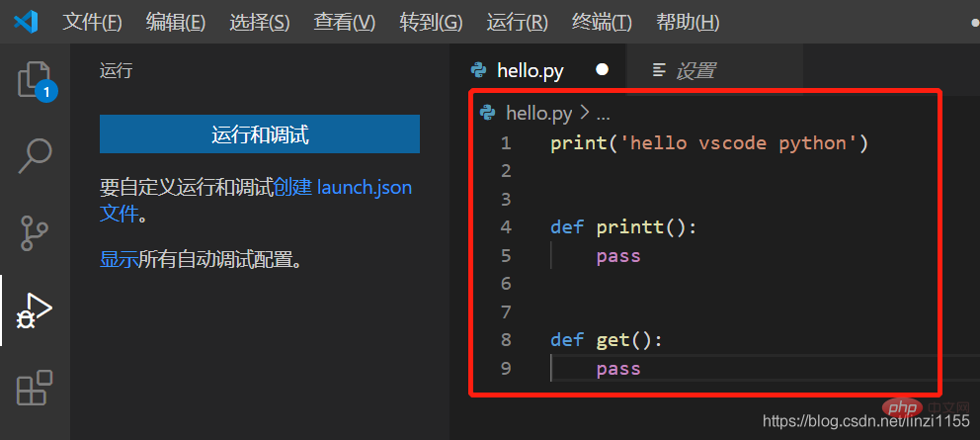Open the 终端(T) menu

[602, 23]
